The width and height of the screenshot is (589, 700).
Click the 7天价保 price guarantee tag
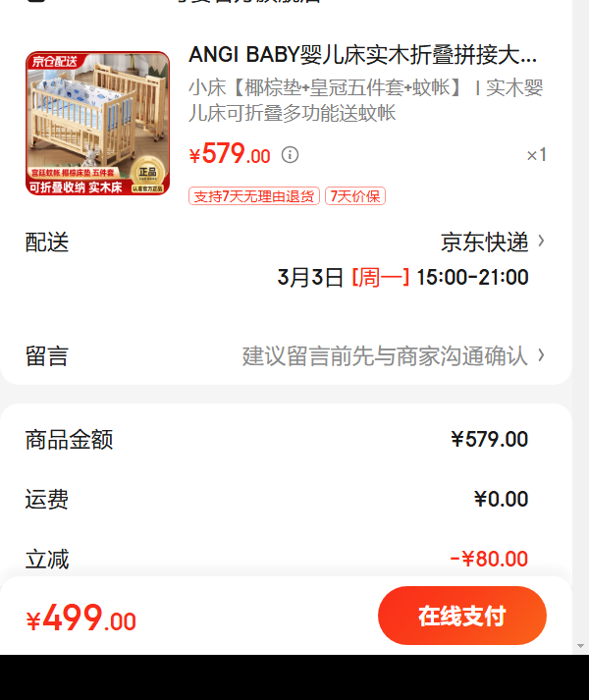[x=355, y=196]
